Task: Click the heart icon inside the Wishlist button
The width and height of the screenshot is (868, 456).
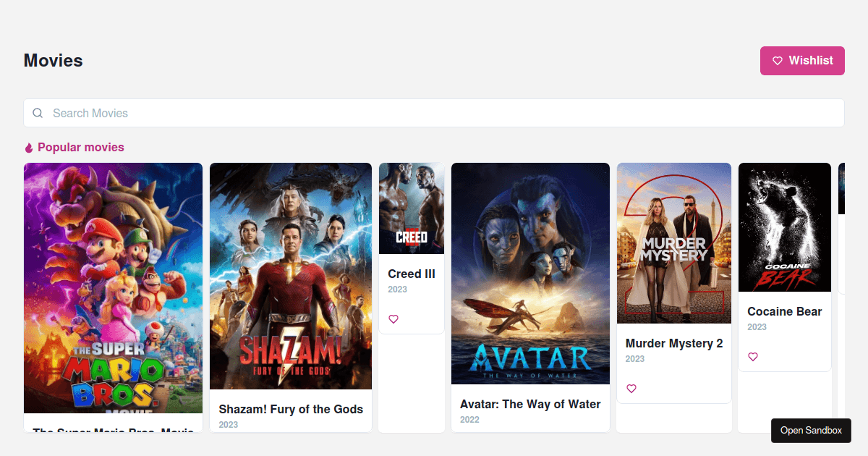Action: pyautogui.click(x=778, y=61)
